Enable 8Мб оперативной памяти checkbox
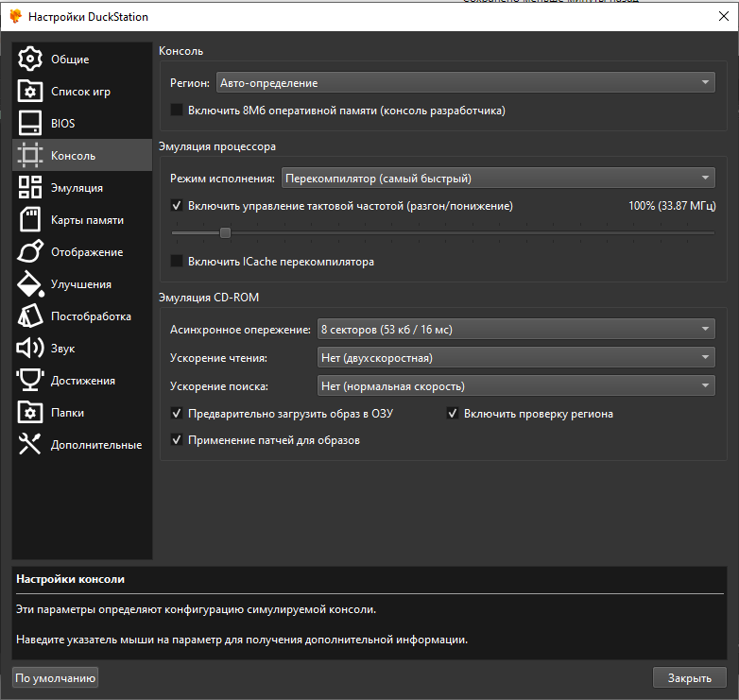This screenshot has height=700, width=739. pyautogui.click(x=177, y=111)
